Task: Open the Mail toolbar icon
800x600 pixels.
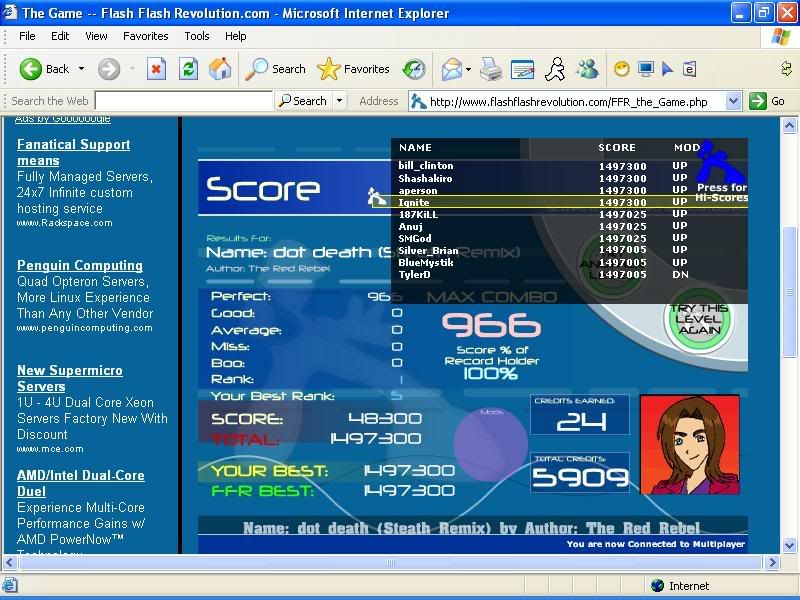Action: tap(451, 69)
